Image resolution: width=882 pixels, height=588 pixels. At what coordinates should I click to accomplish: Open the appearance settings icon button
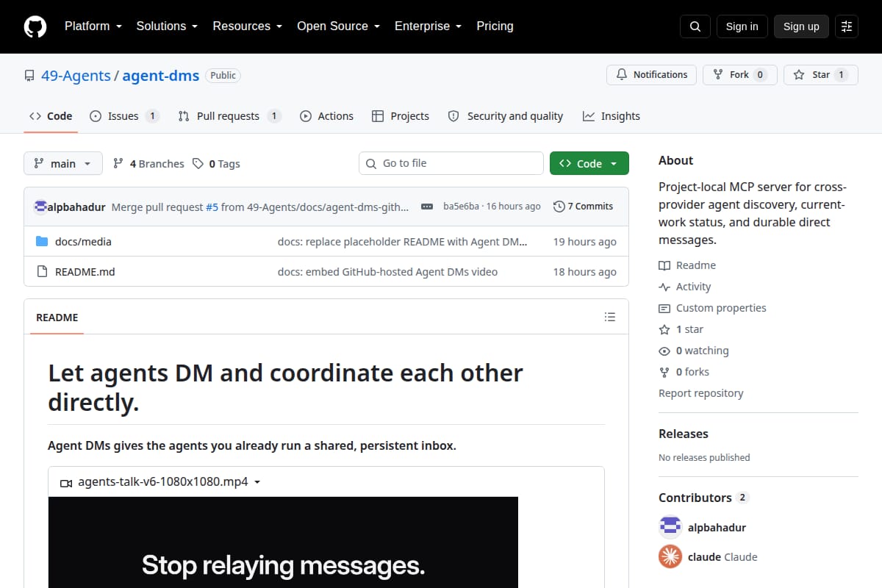(x=847, y=26)
